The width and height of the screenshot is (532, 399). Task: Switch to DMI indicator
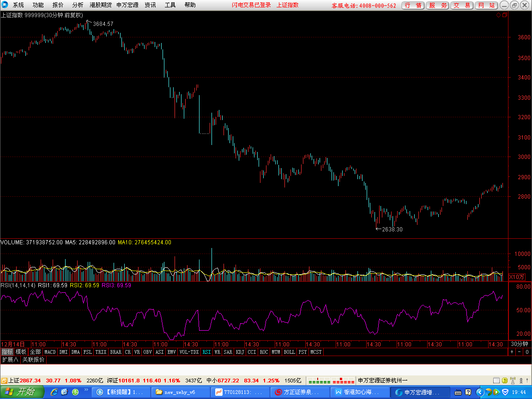click(x=63, y=352)
